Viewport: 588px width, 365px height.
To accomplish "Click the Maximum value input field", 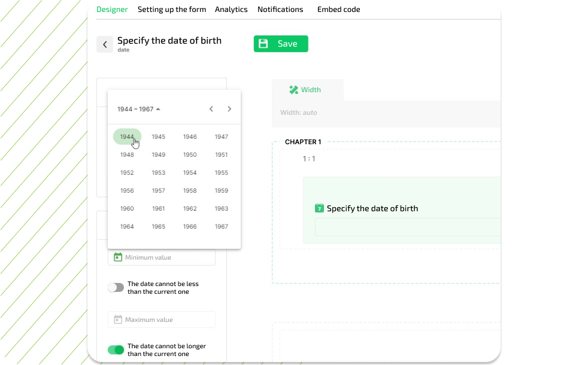I will pos(168,320).
